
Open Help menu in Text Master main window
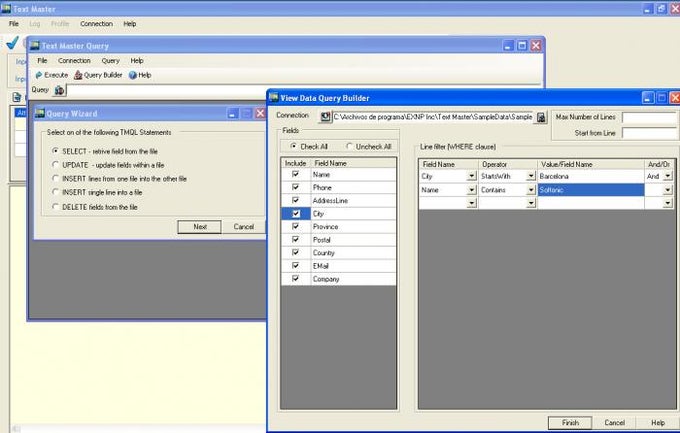point(130,24)
